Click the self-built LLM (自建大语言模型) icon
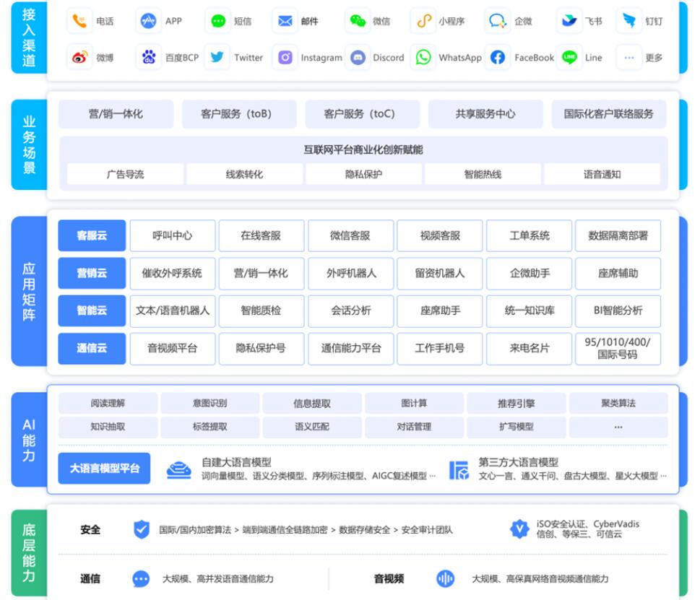Viewport: 700px width, 600px height. click(x=178, y=470)
